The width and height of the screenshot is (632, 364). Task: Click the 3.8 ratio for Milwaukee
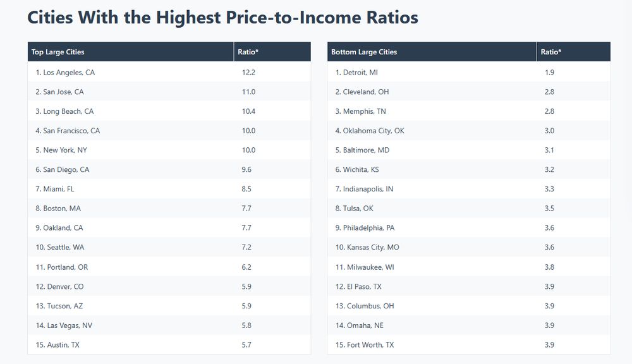click(549, 267)
